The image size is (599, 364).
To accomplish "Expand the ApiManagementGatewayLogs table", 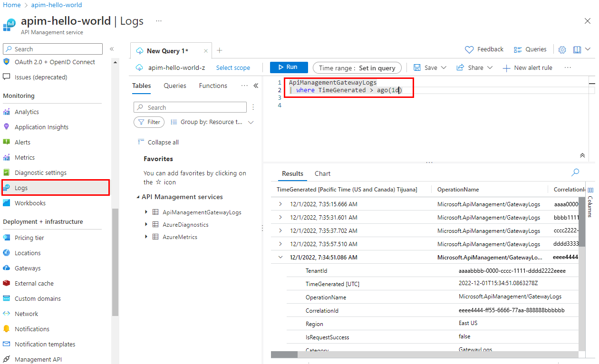I will pyautogui.click(x=147, y=212).
